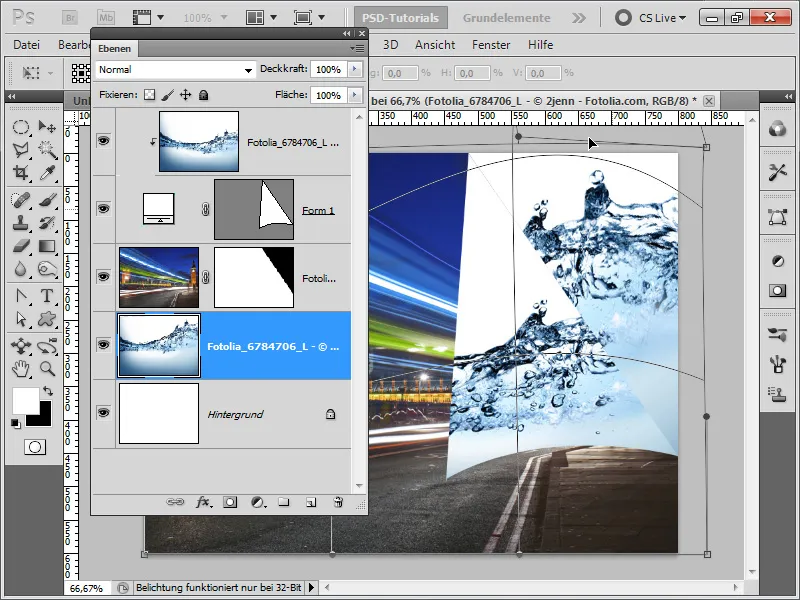The image size is (800, 600).
Task: Select the Healing Brush tool
Action: 20,200
